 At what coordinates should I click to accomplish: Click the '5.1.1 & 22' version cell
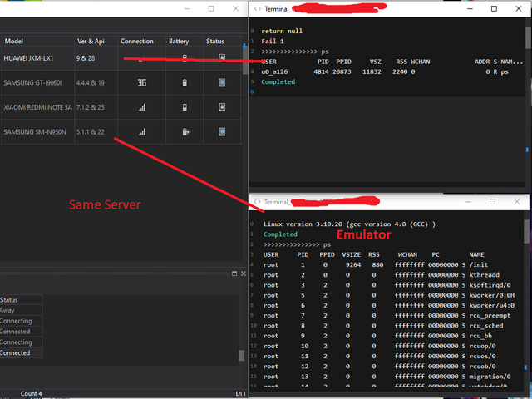(91, 132)
